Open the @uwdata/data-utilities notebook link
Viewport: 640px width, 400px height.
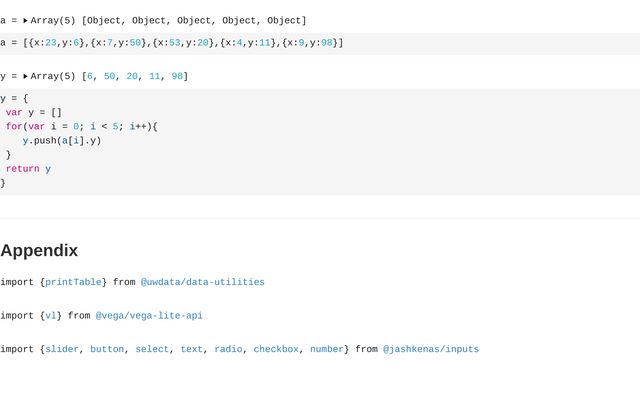tap(202, 283)
